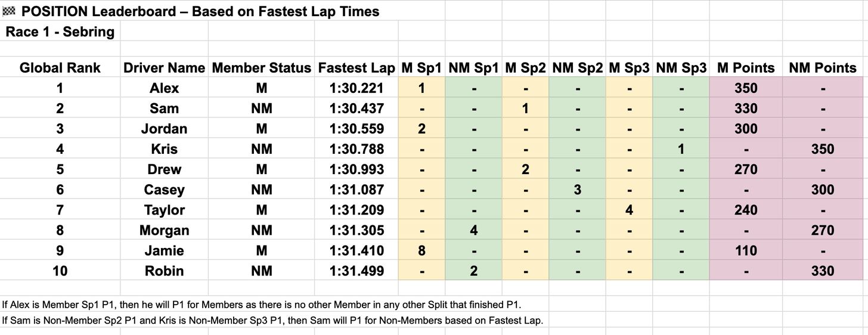Screen dimensions: 868x335
Task: Select the M Points header cell
Action: (746, 68)
